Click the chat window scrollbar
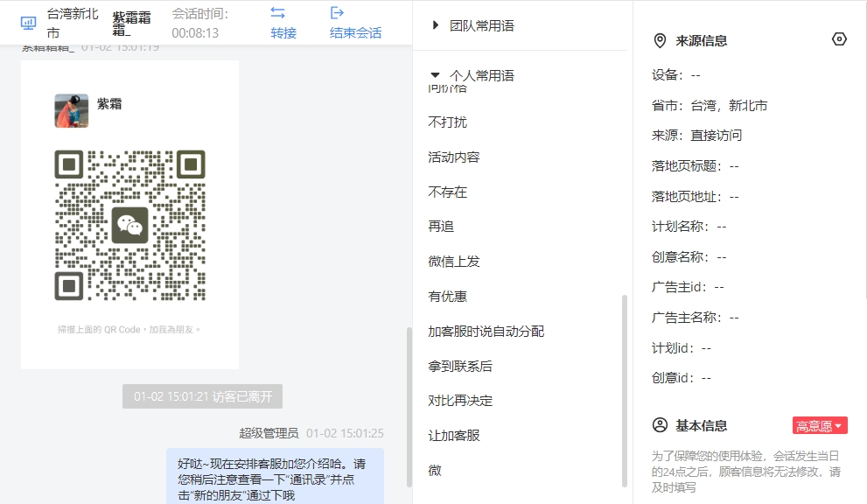 pyautogui.click(x=409, y=407)
